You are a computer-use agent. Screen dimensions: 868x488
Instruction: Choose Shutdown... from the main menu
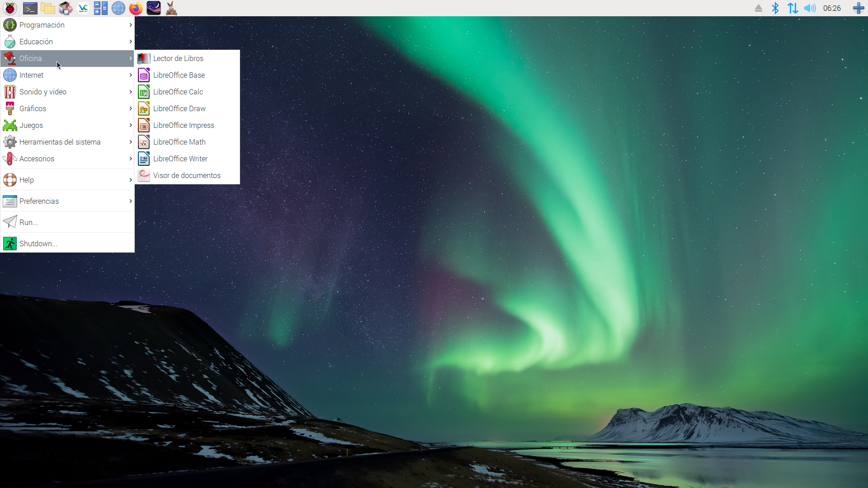pyautogui.click(x=38, y=244)
